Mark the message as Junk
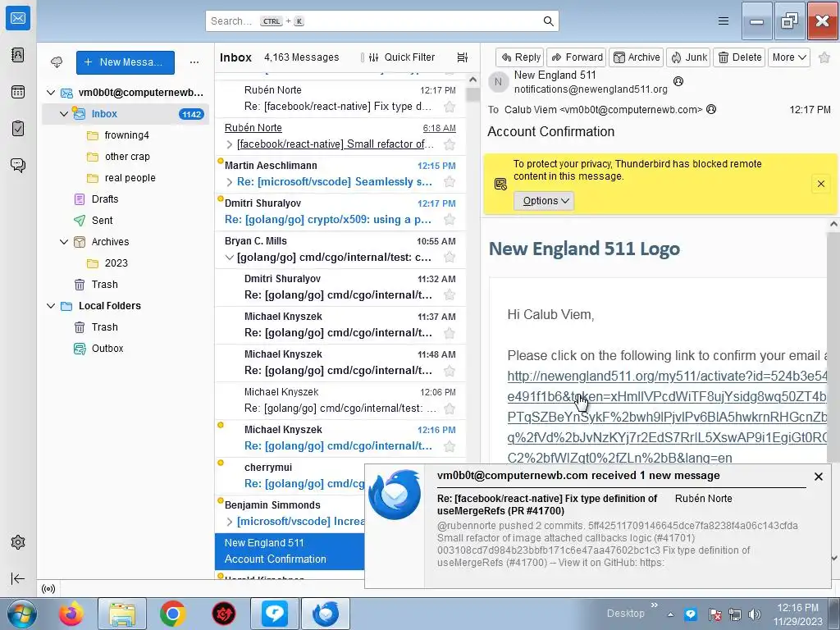 click(x=688, y=57)
